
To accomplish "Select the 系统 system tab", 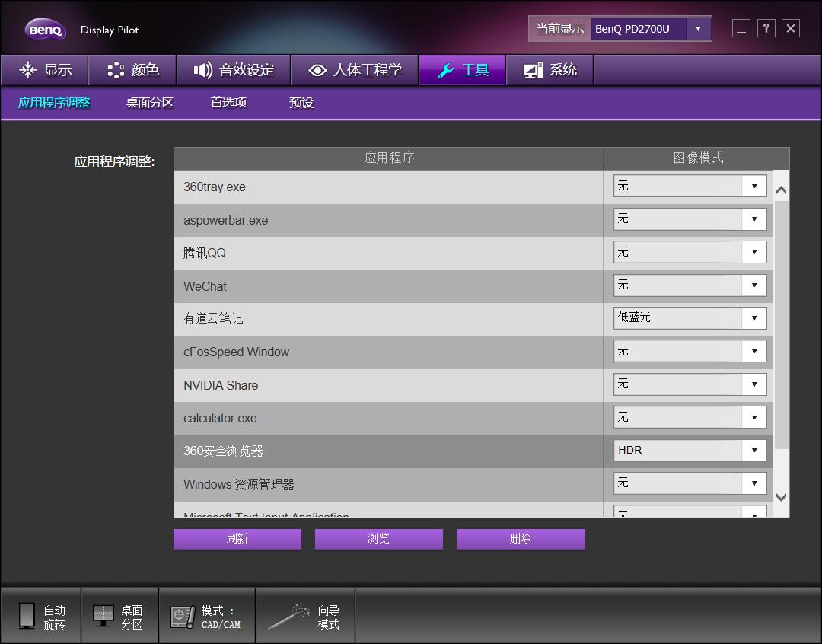I will click(x=550, y=70).
